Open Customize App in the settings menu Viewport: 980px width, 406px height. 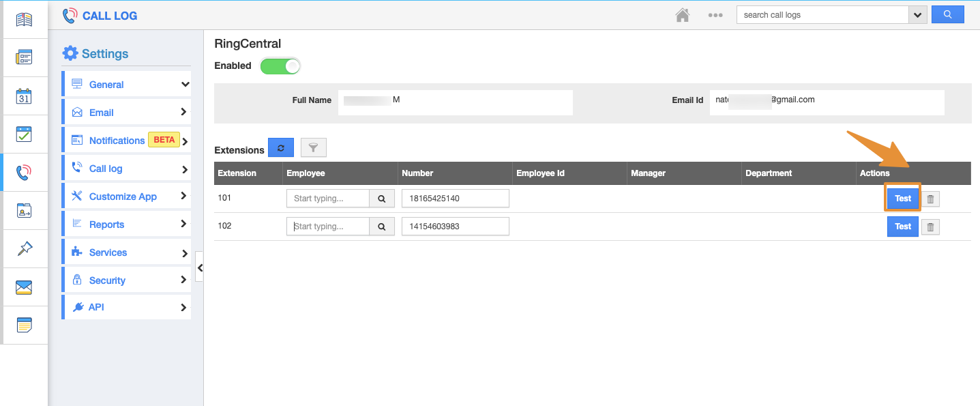(123, 197)
